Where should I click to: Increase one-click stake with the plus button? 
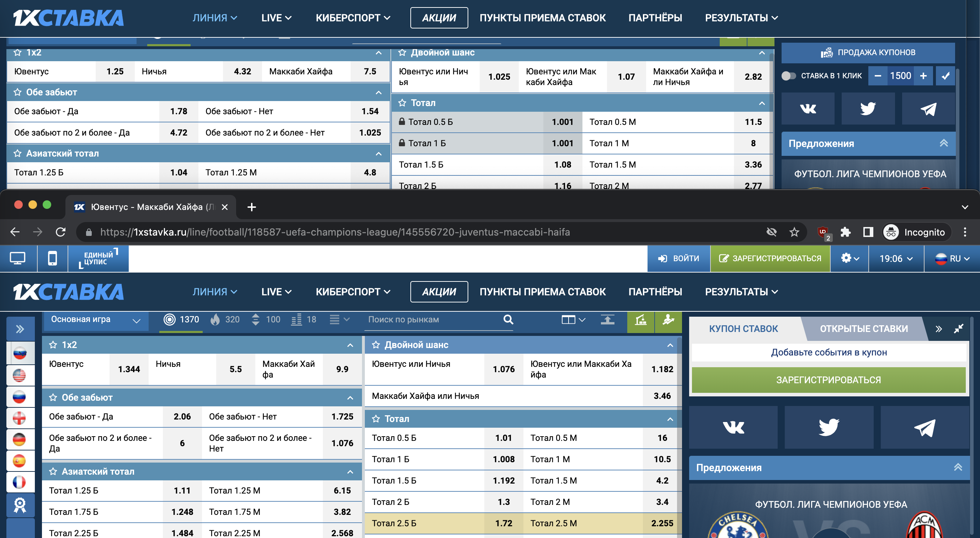[923, 76]
